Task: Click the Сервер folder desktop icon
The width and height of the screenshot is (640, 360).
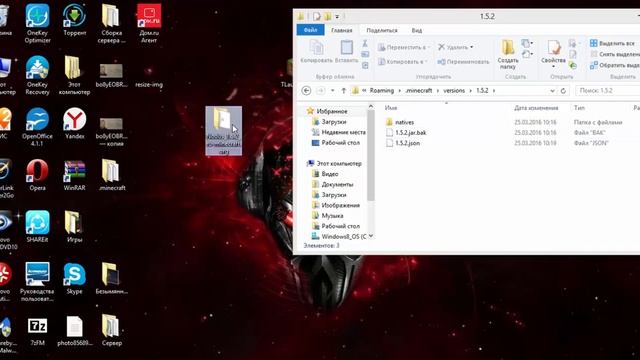Action: [111, 331]
